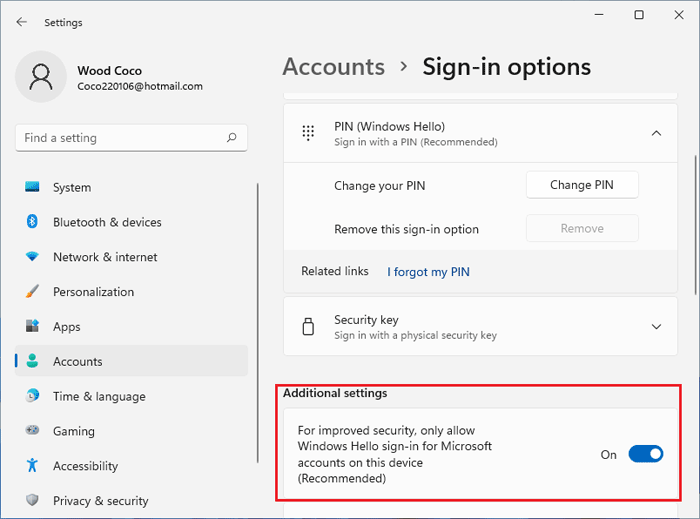Open Apps category label
The width and height of the screenshot is (700, 519).
point(67,327)
